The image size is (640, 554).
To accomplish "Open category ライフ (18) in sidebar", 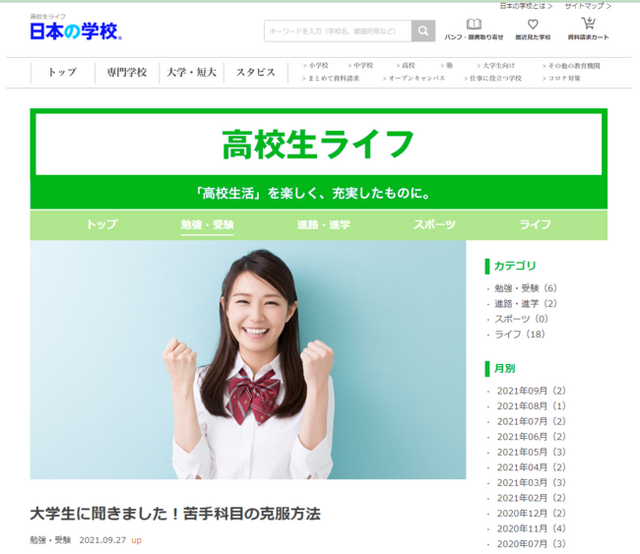I will tap(520, 334).
